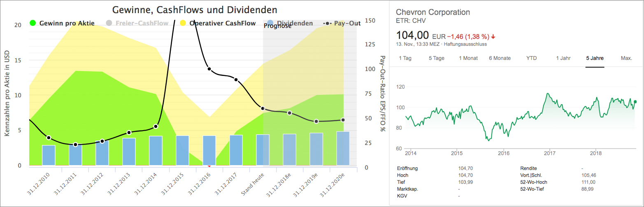Select the active 5 Jahre tab
The height and width of the screenshot is (207, 644).
point(595,58)
